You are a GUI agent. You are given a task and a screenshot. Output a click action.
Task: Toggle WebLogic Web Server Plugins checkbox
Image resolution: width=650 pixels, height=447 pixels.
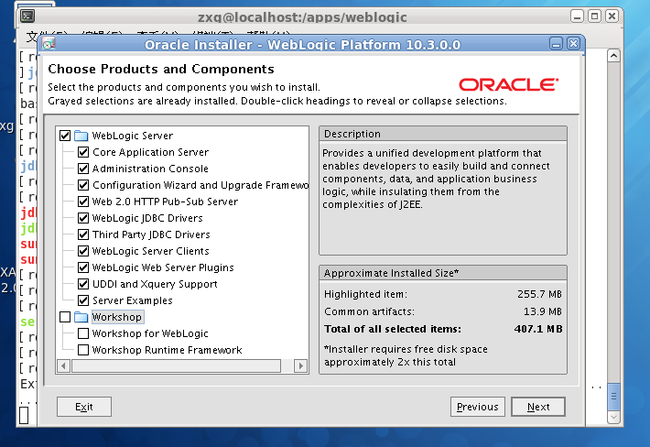click(x=83, y=267)
